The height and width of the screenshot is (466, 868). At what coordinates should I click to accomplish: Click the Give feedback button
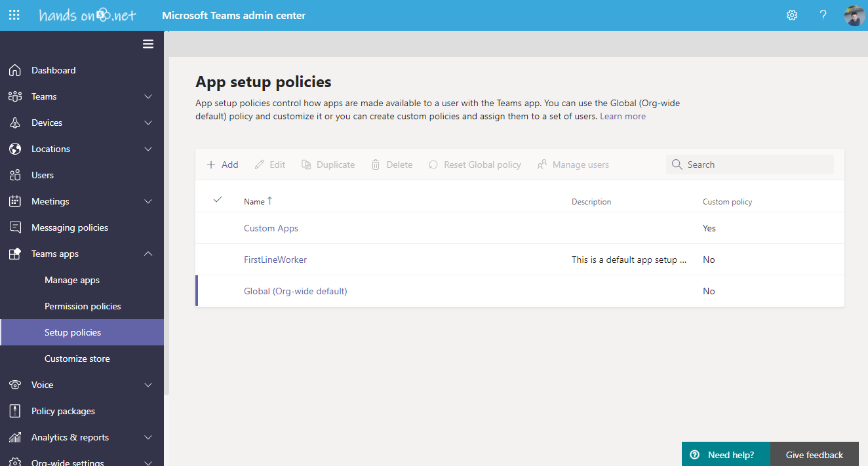[x=814, y=454]
